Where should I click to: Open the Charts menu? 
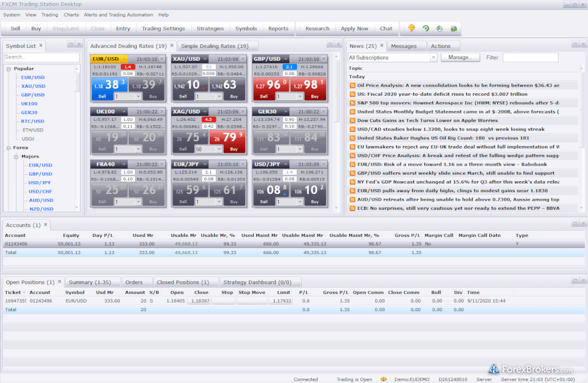point(71,15)
